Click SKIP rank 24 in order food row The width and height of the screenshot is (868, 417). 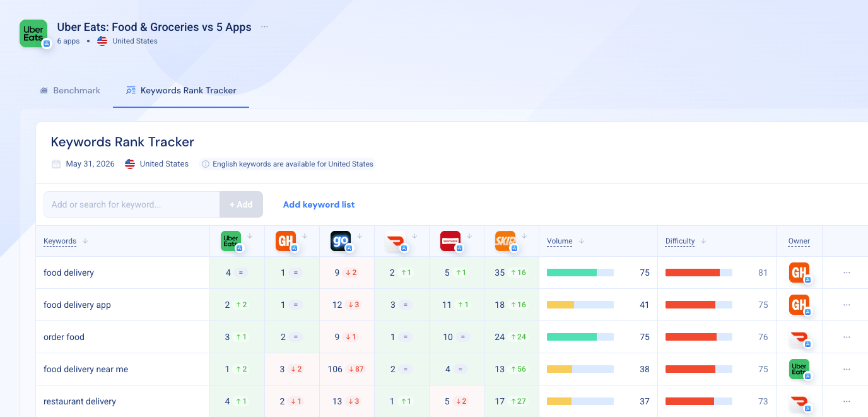point(500,337)
